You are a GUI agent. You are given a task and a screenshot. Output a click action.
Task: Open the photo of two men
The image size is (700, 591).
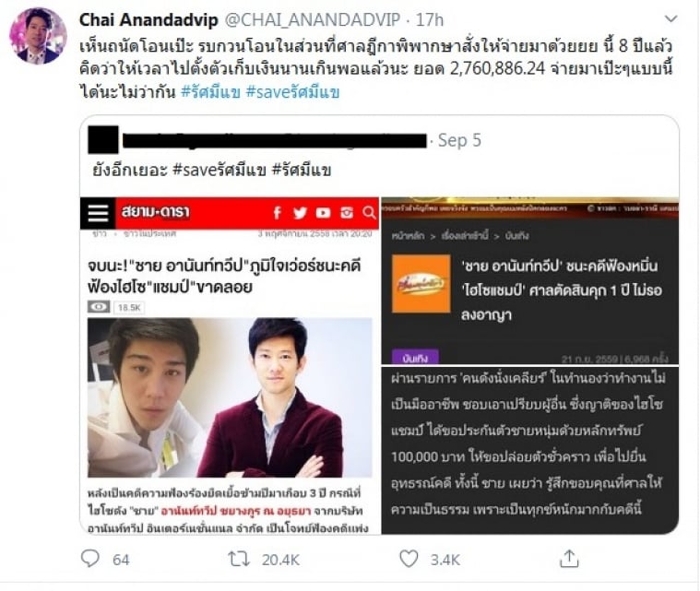point(230,397)
